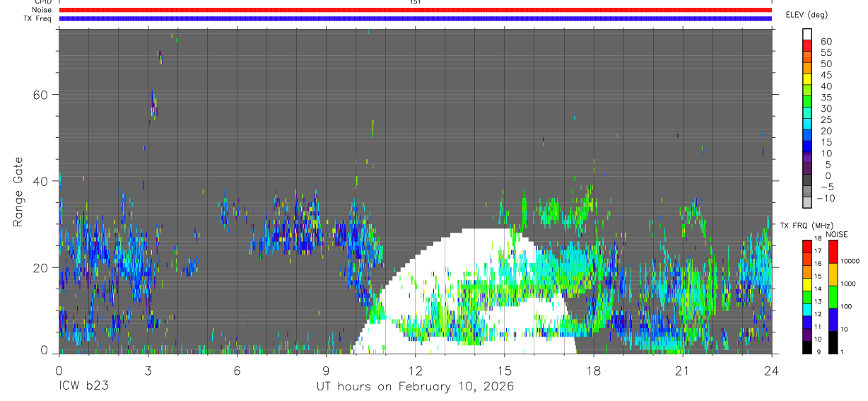Click the '15' tick on UT hours axis
868x401 pixels.
[x=504, y=370]
